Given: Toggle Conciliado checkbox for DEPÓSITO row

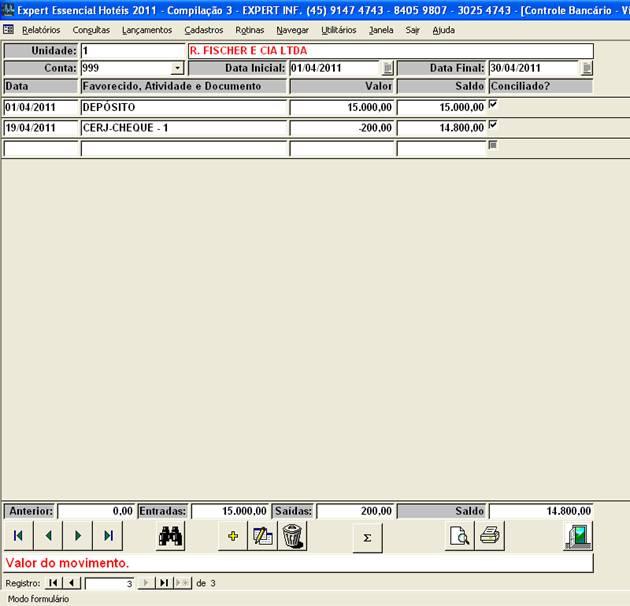Looking at the screenshot, I should pyautogui.click(x=492, y=105).
